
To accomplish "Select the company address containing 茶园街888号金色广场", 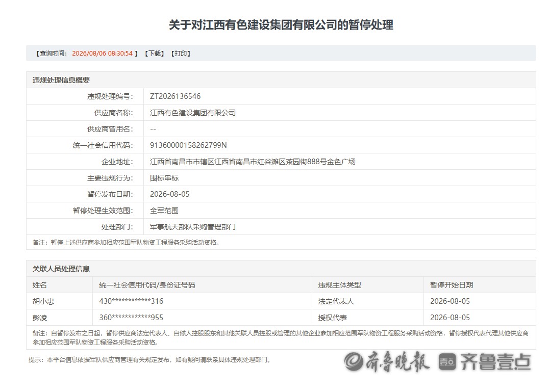I will point(253,162).
